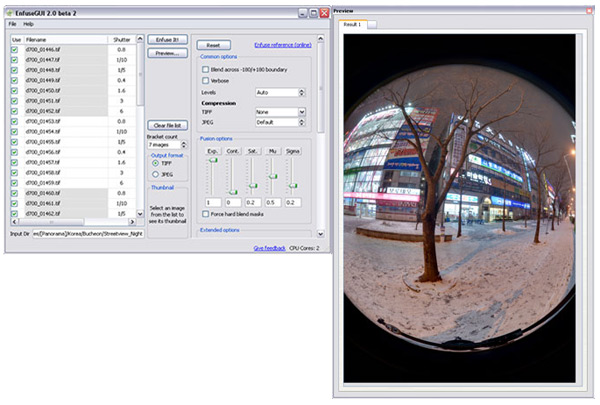600x405 pixels.
Task: Click the fisheye street preview image
Action: (459, 208)
